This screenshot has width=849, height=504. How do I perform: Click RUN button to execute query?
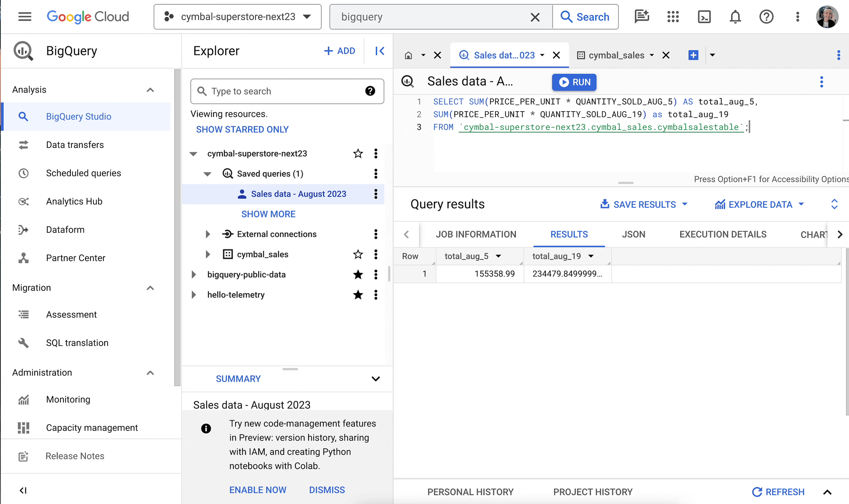[574, 82]
